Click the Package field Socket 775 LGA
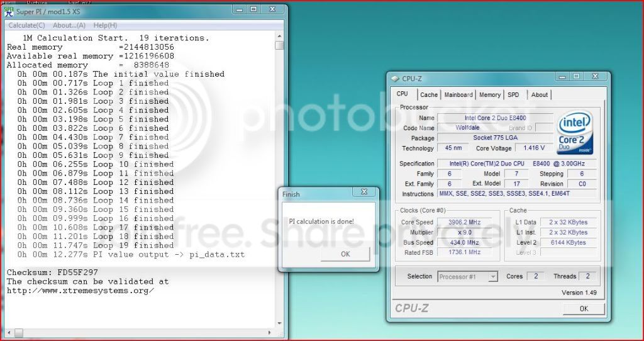The image size is (644, 341). click(x=495, y=138)
